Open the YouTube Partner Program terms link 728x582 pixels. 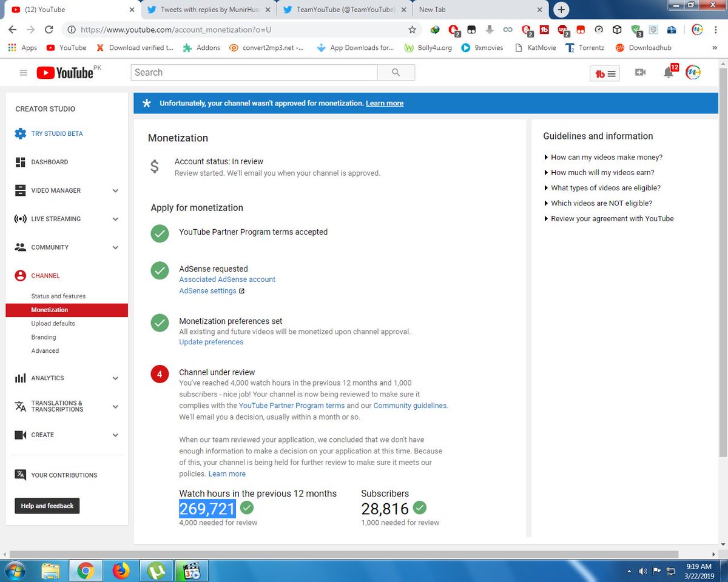[292, 406]
